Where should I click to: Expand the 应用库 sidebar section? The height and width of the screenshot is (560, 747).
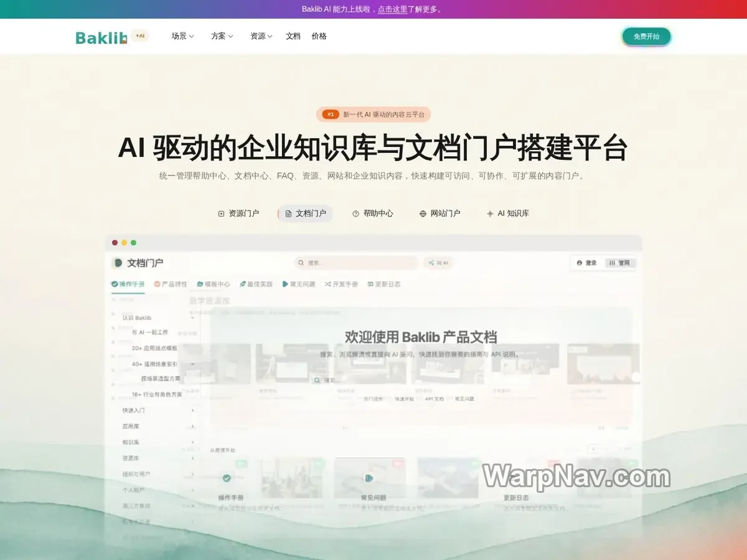pos(193,426)
